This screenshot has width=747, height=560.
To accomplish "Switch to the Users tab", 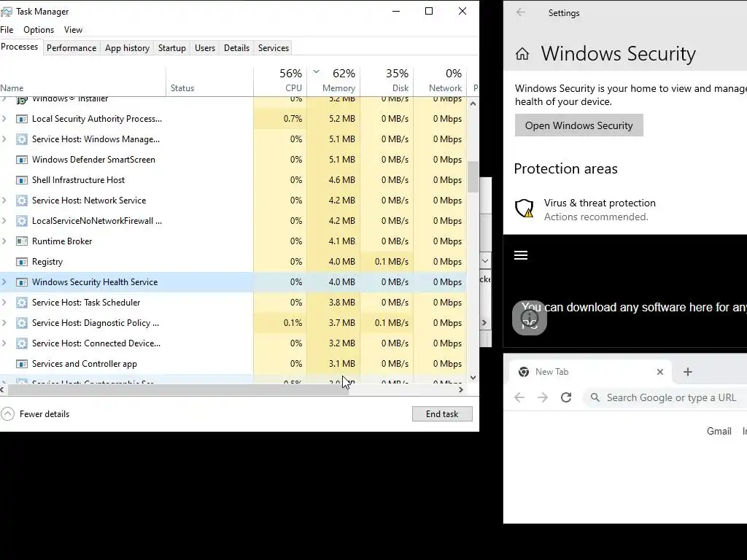I will [x=205, y=48].
